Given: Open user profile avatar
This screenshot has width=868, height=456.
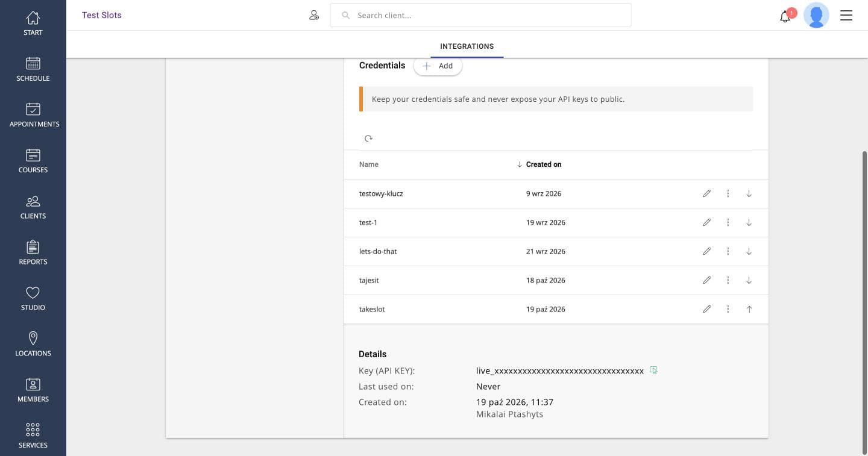Looking at the screenshot, I should (816, 15).
